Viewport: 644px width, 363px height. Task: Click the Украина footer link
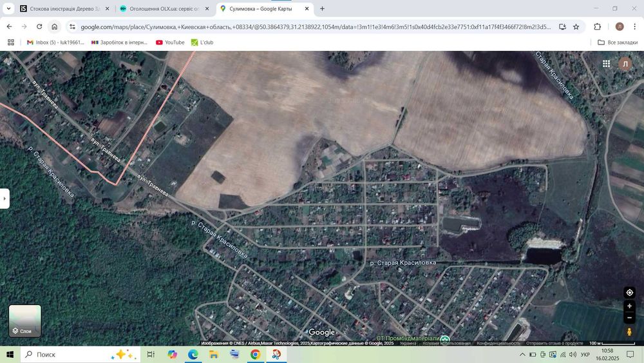pyautogui.click(x=408, y=343)
